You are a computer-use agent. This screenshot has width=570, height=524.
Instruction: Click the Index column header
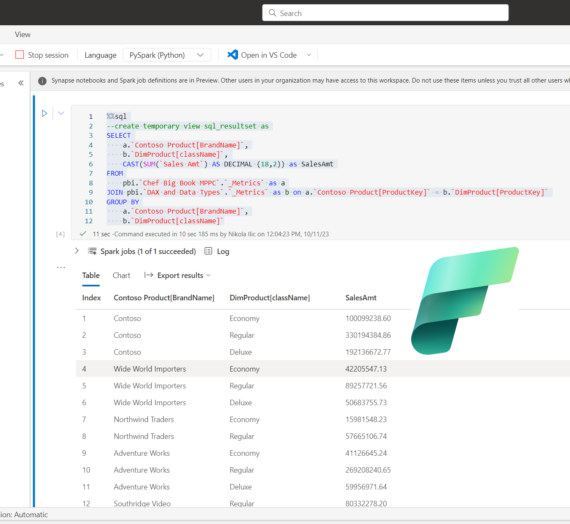(91, 298)
